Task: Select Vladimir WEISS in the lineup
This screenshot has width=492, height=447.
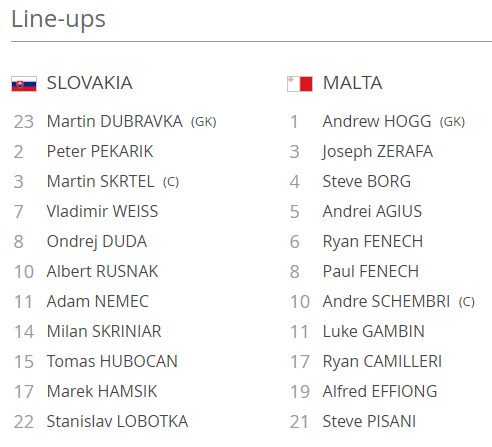Action: [x=102, y=211]
